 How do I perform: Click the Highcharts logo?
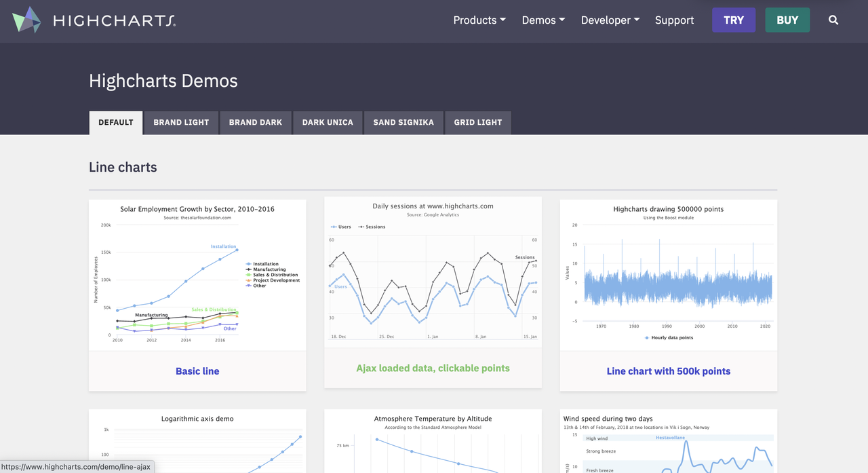pos(94,20)
